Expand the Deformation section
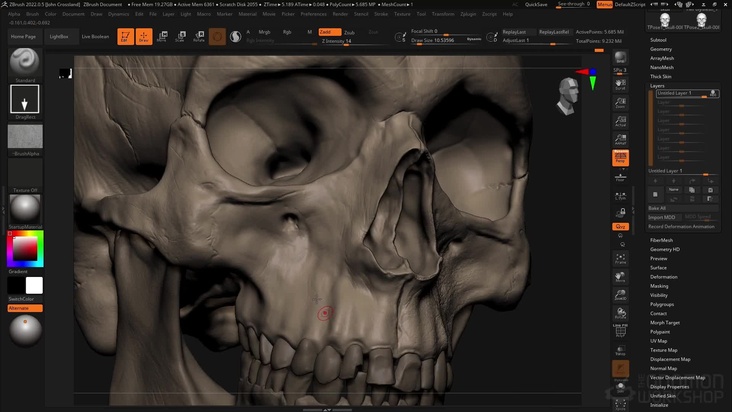Image resolution: width=732 pixels, height=412 pixels. click(x=664, y=277)
